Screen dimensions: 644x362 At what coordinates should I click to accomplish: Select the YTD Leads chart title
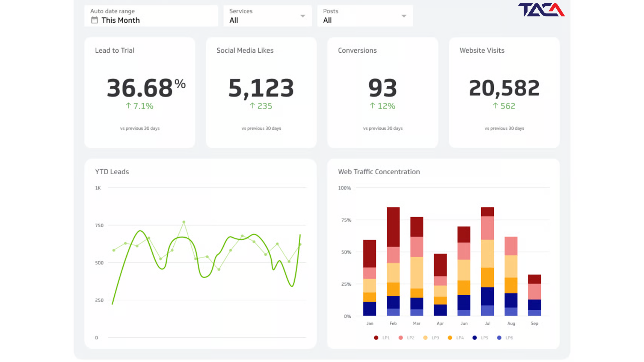[x=112, y=172]
